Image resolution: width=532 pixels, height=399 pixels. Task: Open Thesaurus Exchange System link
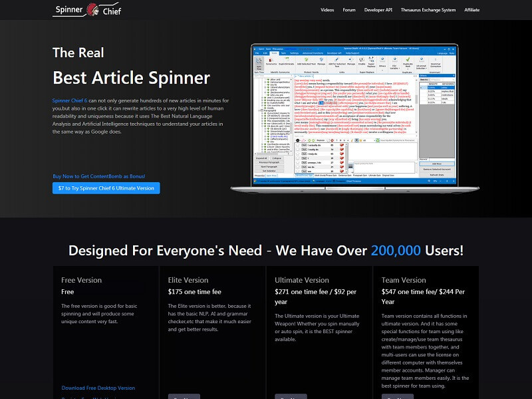pyautogui.click(x=428, y=10)
